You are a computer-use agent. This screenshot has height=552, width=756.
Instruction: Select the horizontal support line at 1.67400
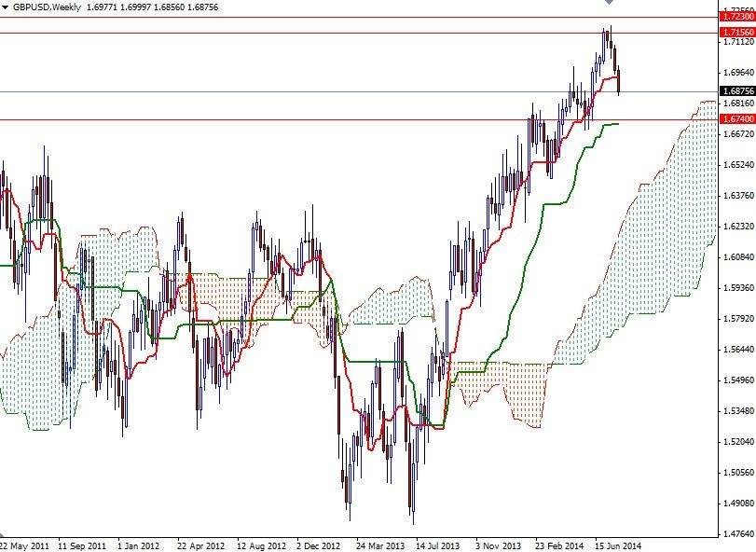[x=326, y=119]
